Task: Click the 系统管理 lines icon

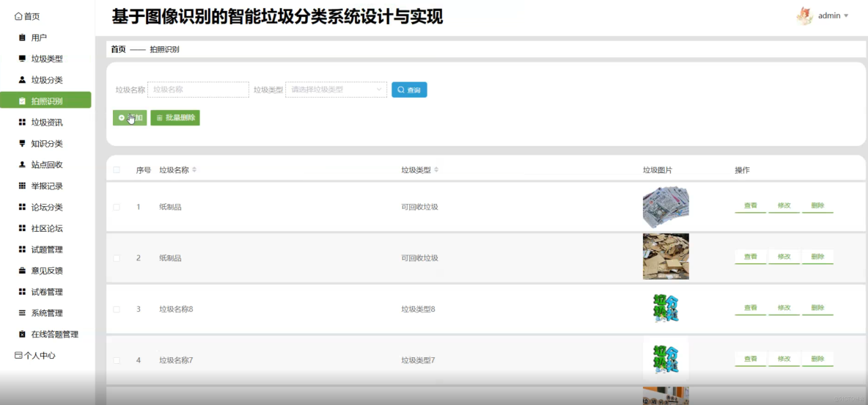Action: 22,313
